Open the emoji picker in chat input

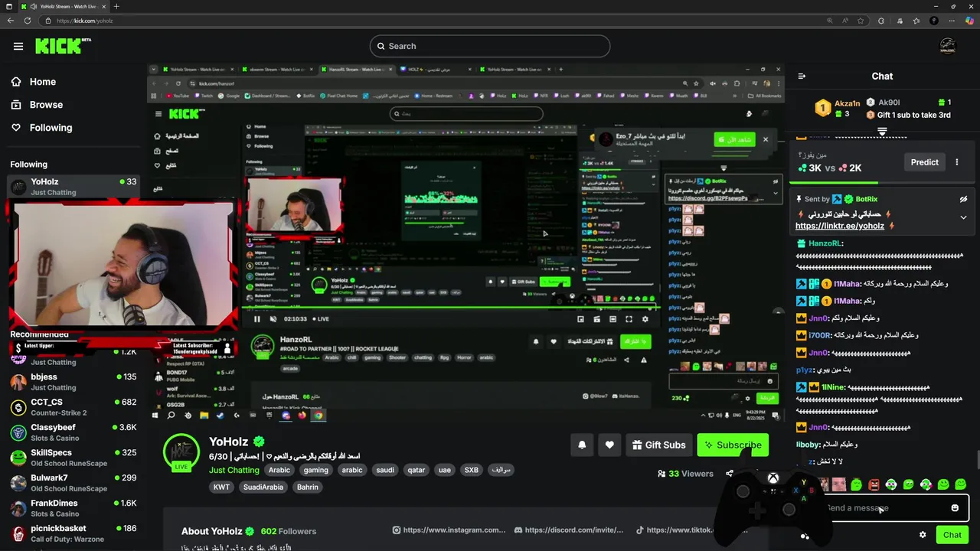(955, 507)
